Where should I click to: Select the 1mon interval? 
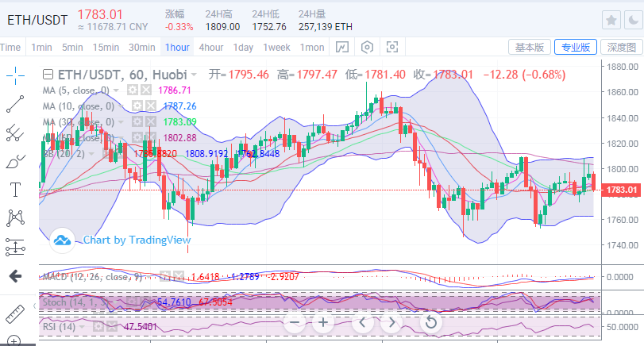[x=312, y=47]
